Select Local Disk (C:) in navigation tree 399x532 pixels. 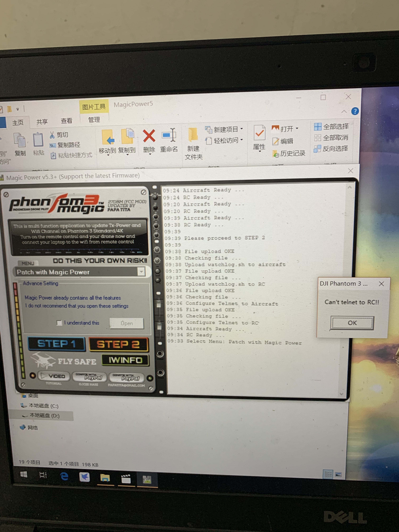(x=43, y=406)
